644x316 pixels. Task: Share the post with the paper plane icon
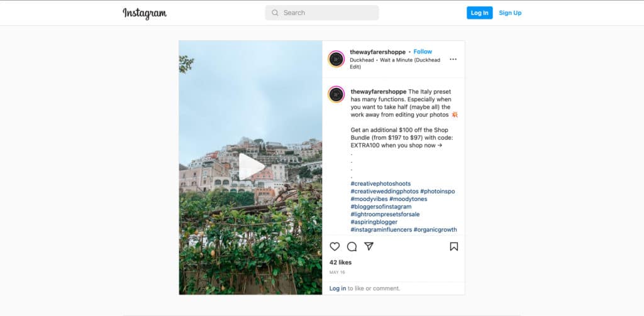[369, 246]
